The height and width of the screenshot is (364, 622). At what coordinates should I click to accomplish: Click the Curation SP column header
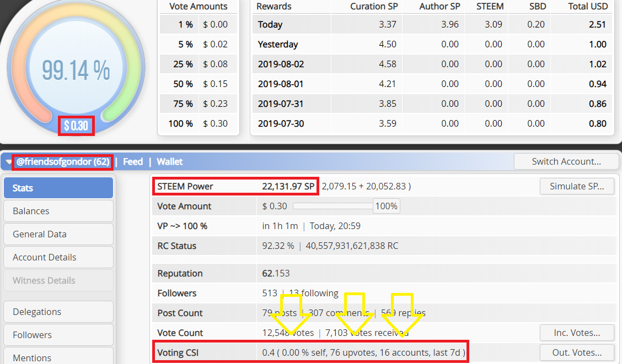point(374,7)
